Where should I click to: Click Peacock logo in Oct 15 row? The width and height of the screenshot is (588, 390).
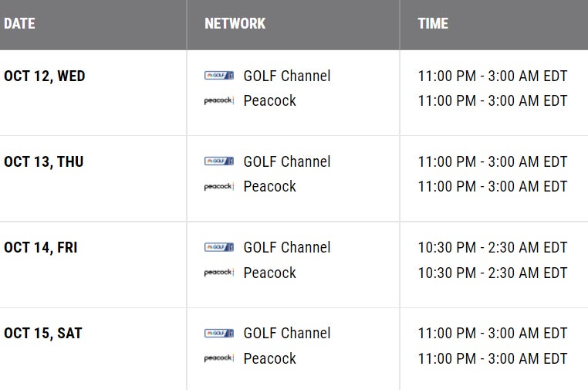coord(219,358)
